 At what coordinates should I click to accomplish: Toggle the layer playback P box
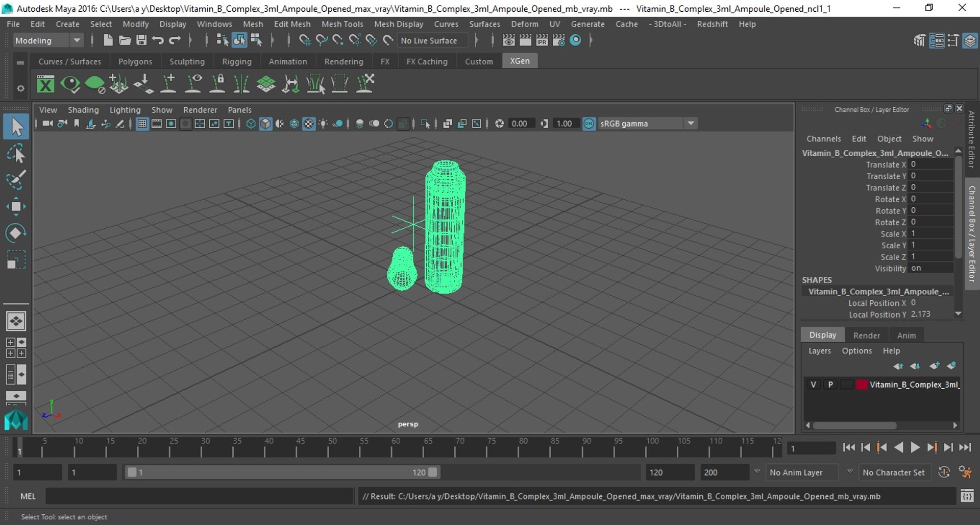pyautogui.click(x=830, y=385)
